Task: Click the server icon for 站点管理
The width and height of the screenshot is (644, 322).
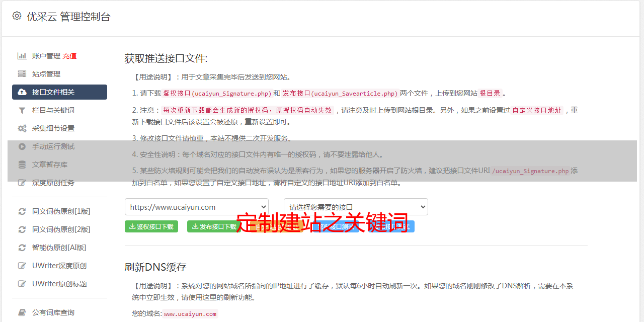Action: click(22, 74)
